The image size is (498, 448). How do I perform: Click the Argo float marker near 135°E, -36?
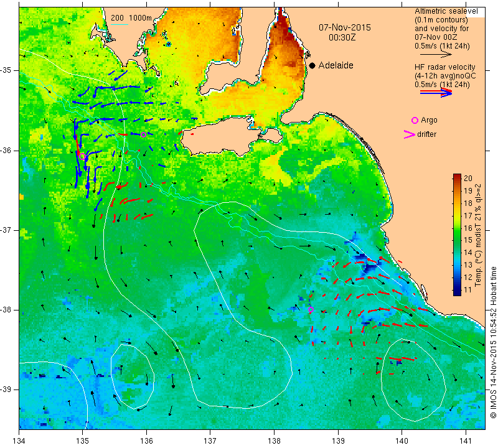tap(83, 156)
